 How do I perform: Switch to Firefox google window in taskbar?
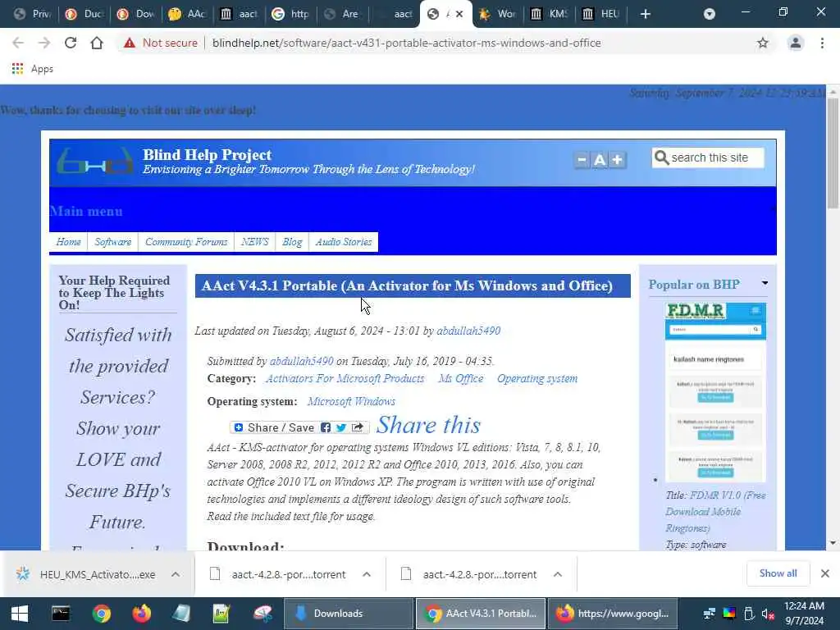tap(612, 614)
